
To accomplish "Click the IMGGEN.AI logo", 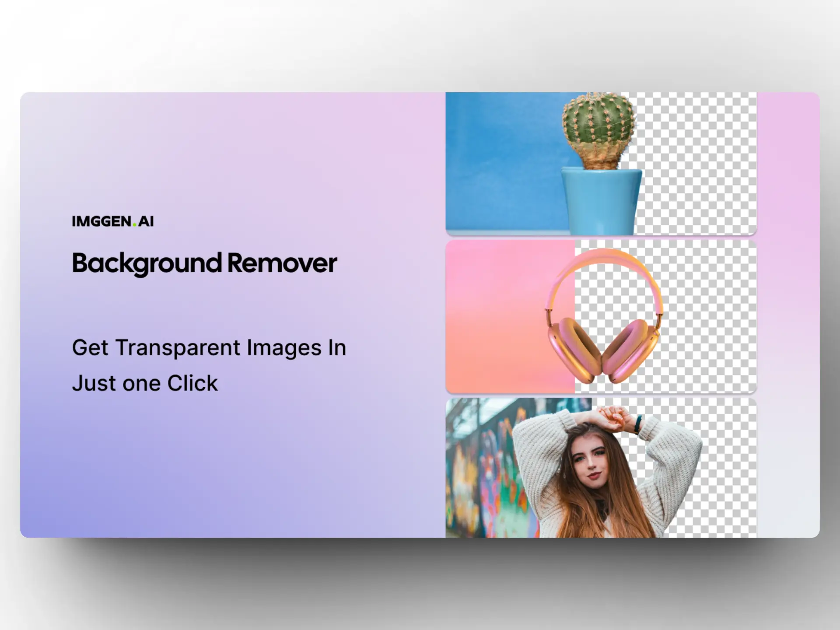I will pyautogui.click(x=112, y=221).
